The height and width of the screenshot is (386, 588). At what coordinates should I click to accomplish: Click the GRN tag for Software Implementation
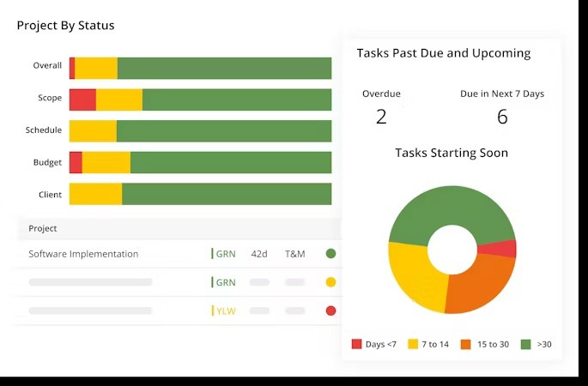pos(224,254)
